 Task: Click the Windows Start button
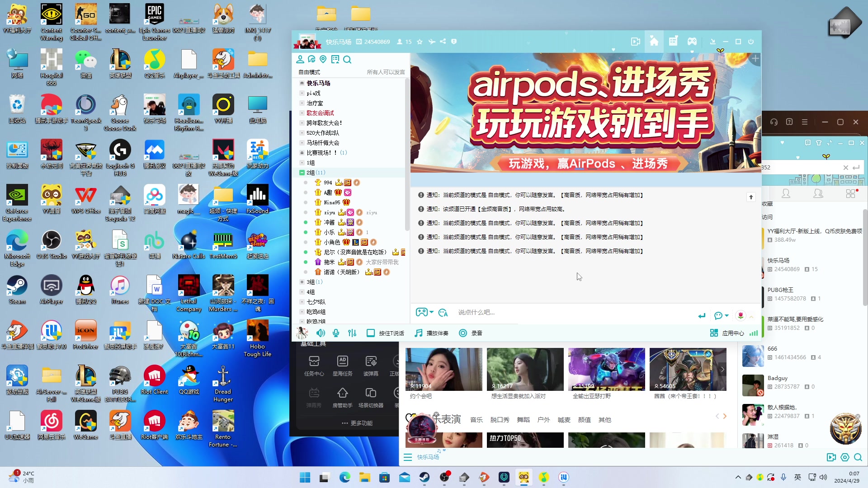click(305, 477)
